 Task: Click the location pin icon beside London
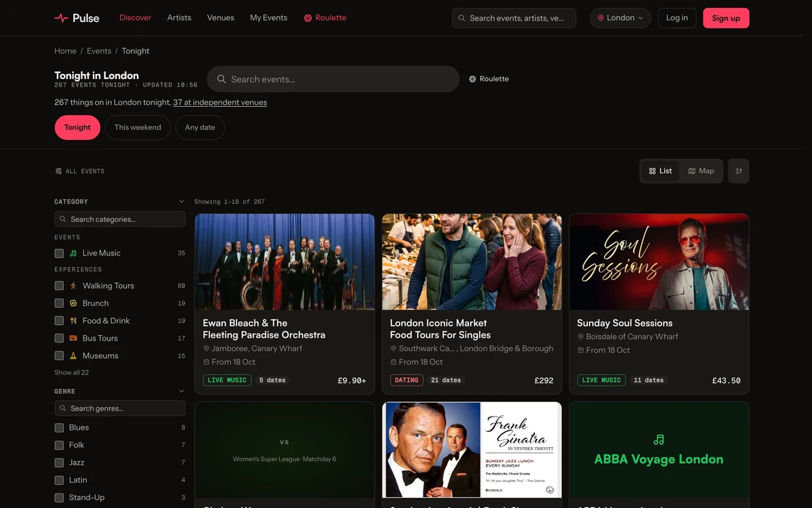[601, 18]
